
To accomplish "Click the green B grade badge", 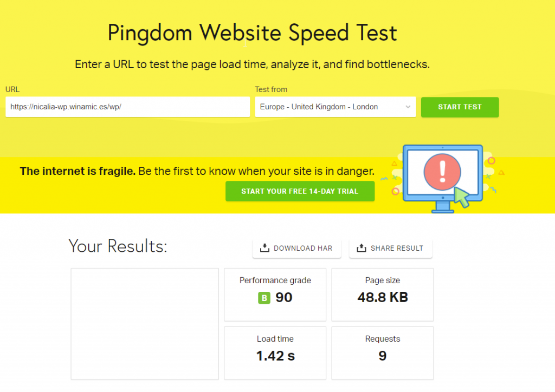I will 264,298.
